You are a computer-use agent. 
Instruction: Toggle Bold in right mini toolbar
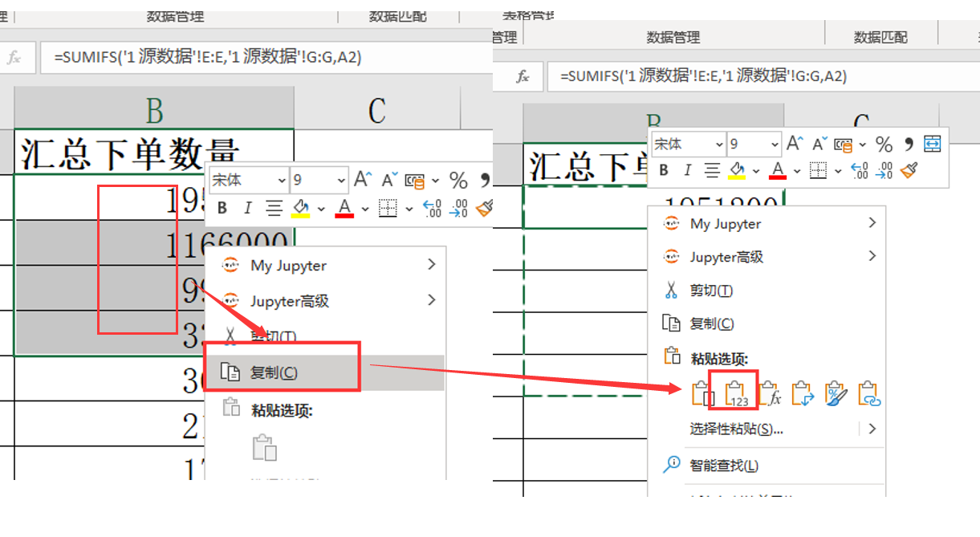click(x=664, y=170)
